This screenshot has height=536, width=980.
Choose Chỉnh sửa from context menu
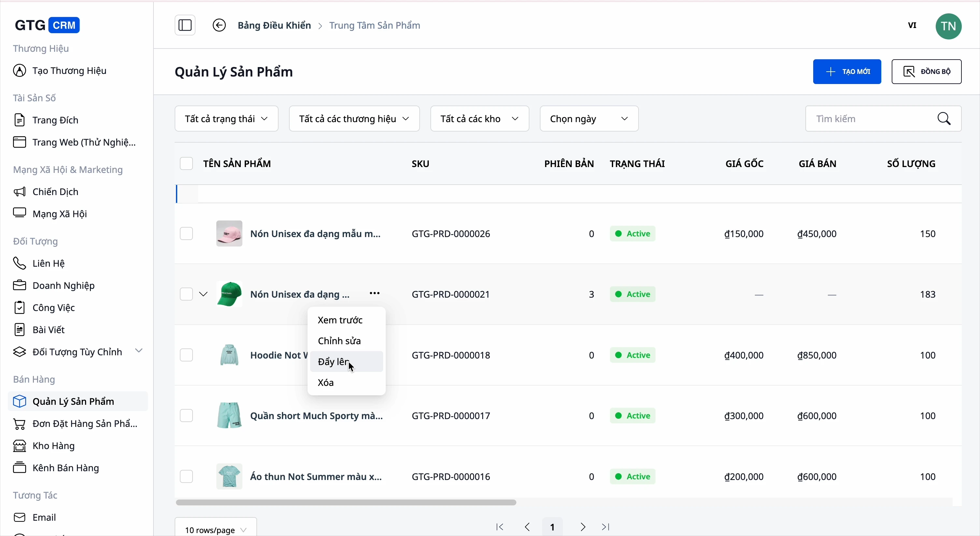click(x=339, y=341)
